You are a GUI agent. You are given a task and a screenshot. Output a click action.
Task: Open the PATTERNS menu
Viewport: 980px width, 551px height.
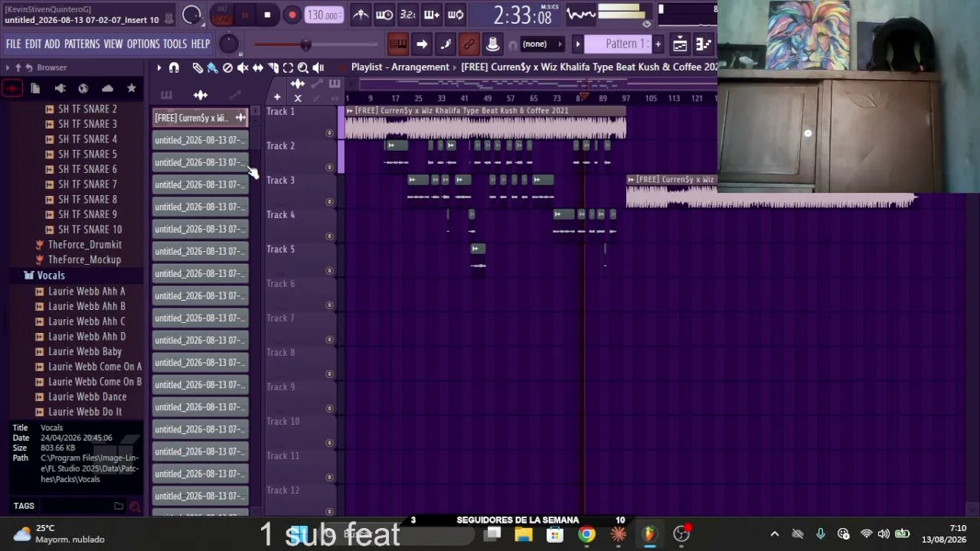82,44
